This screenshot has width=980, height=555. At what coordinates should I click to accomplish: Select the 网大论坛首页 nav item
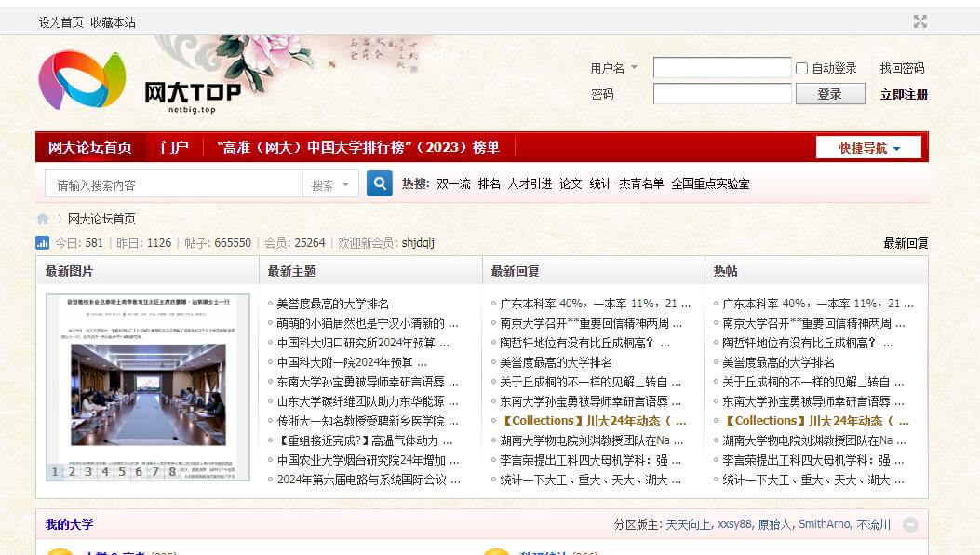point(92,147)
